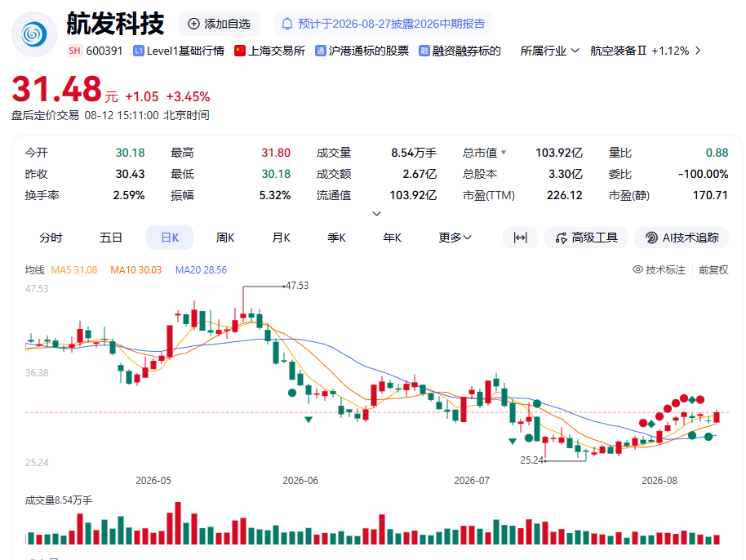Click the fit-width range icon button
746x560 pixels.
(520, 238)
